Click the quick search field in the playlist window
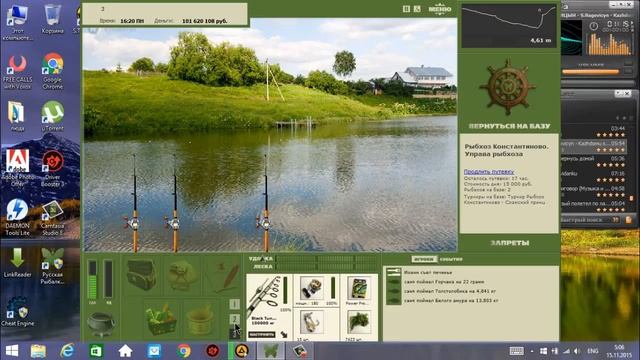This screenshot has height=360, width=640. 587,220
